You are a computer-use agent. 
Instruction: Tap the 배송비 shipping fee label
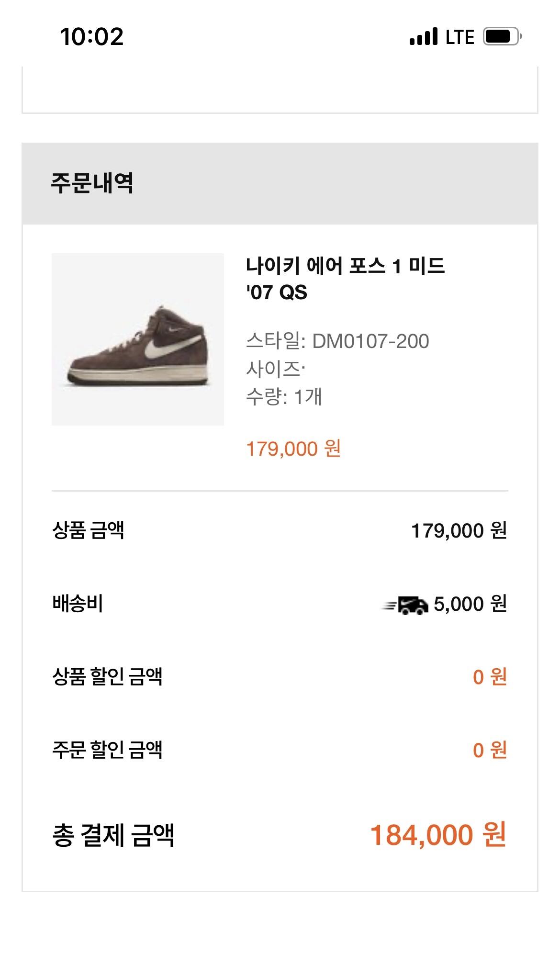(78, 604)
